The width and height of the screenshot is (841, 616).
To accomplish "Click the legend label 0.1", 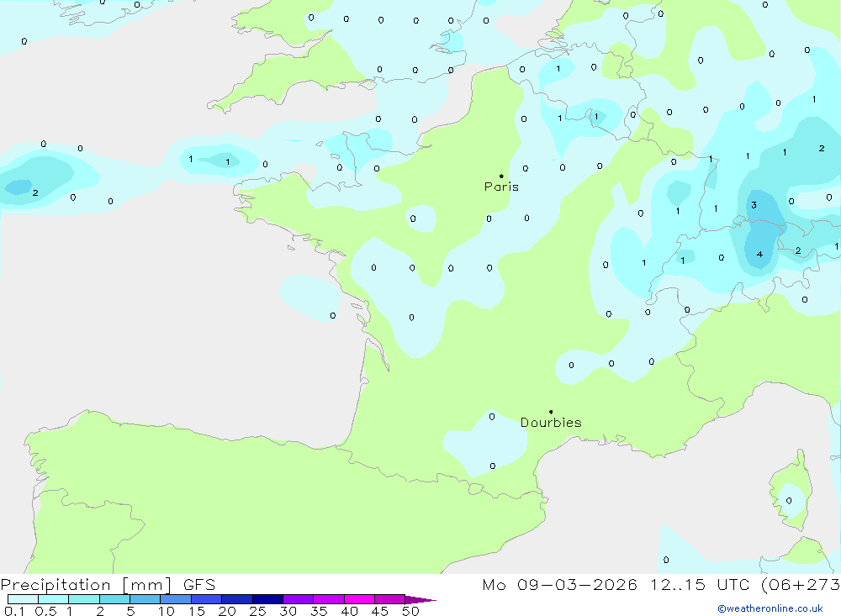I will tap(14, 611).
